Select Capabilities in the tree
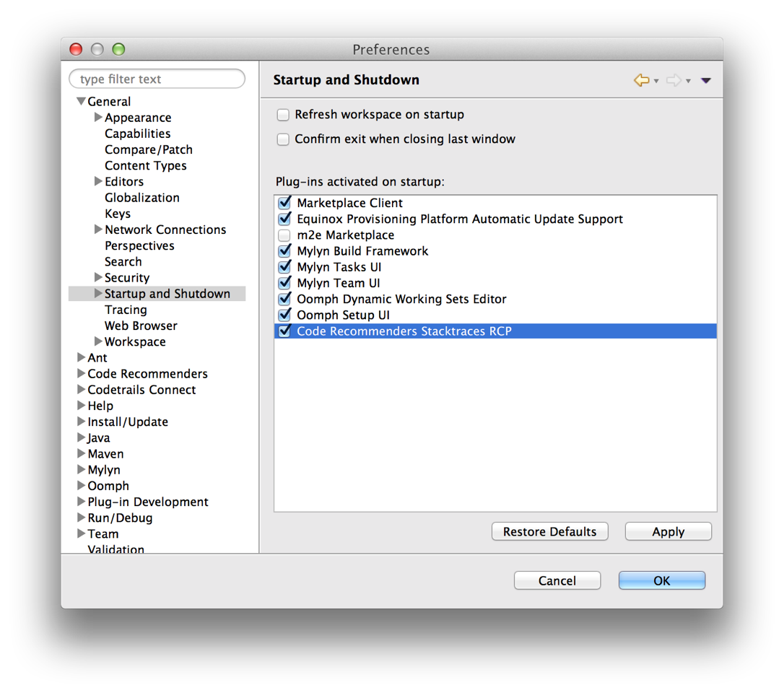Image resolution: width=784 pixels, height=693 pixels. click(137, 134)
